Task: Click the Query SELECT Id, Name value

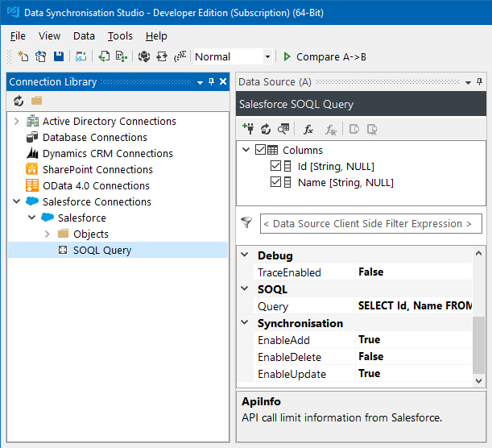Action: coord(414,305)
